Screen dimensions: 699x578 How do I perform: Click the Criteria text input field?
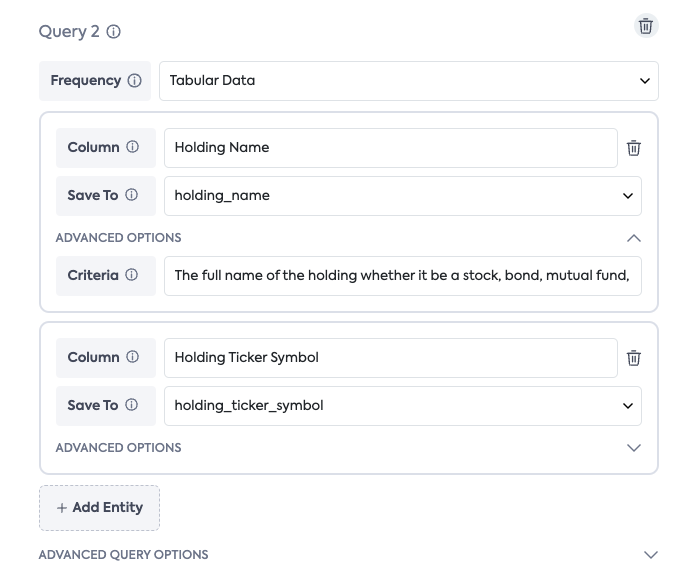click(x=402, y=276)
